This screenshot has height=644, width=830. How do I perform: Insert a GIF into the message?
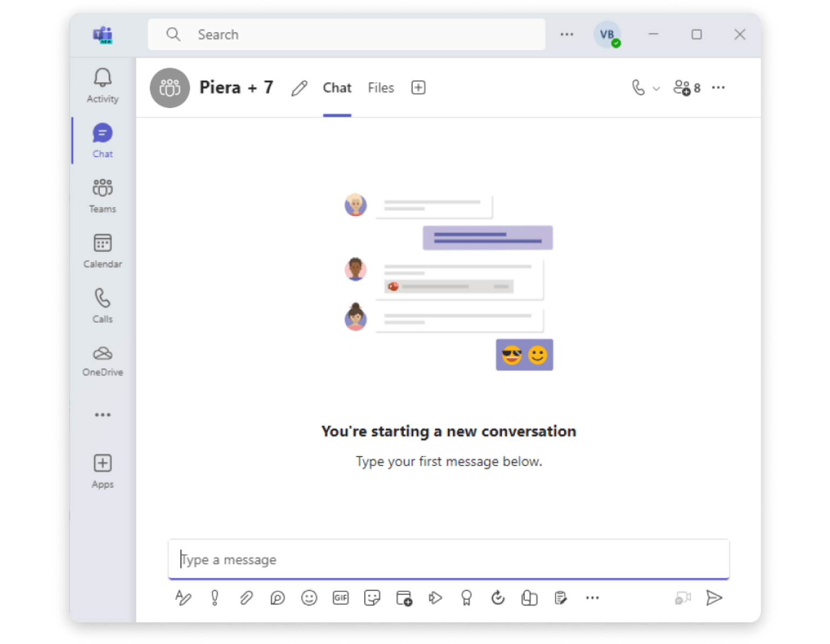pos(340,598)
